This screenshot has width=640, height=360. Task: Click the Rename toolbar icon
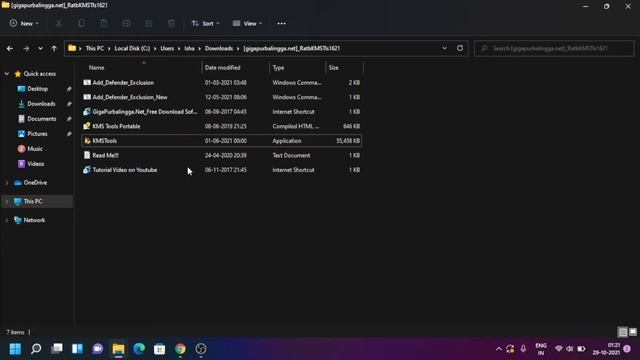[x=126, y=23]
